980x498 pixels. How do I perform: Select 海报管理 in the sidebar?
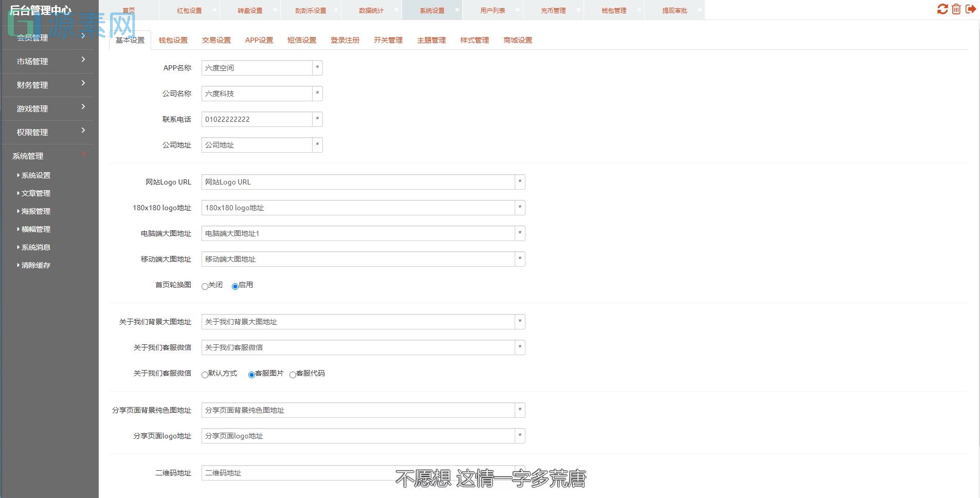pos(35,211)
